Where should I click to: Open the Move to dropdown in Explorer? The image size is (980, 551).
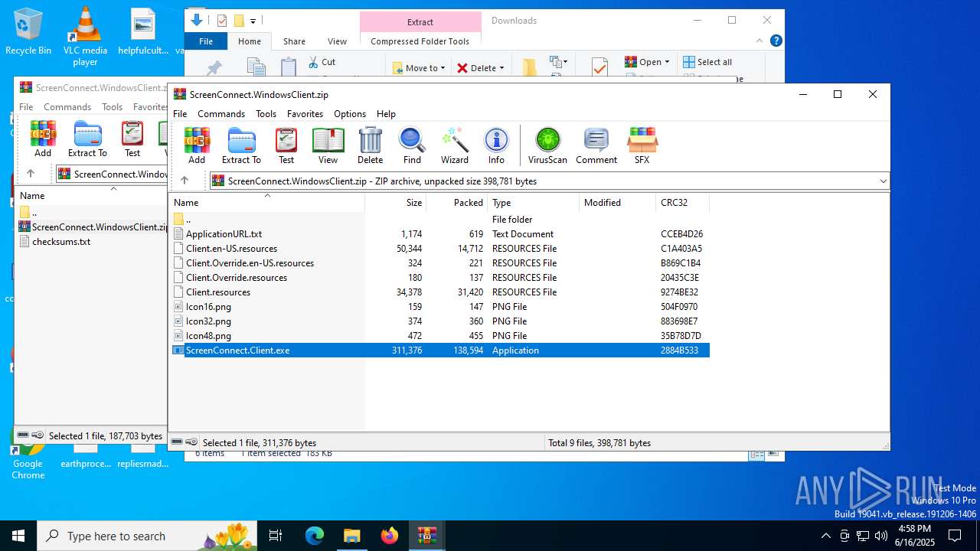click(x=420, y=68)
